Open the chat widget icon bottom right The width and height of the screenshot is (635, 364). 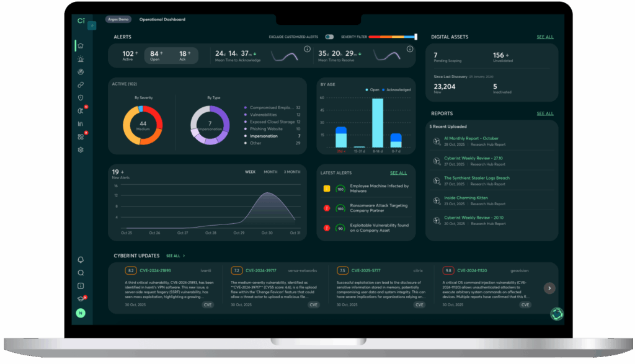point(556,314)
